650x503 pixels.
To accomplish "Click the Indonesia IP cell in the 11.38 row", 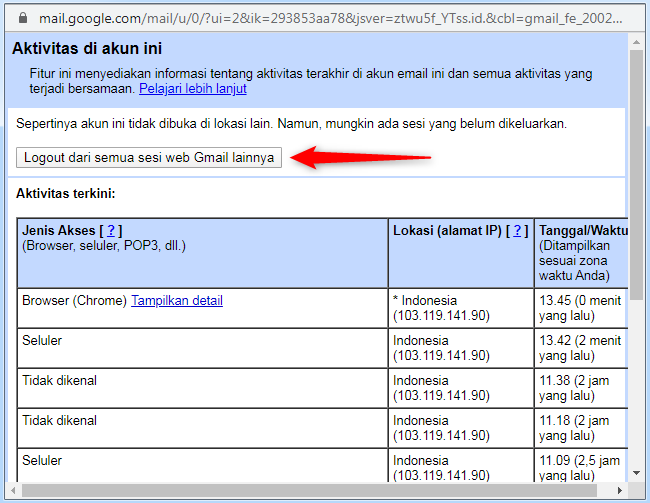I will click(x=461, y=388).
